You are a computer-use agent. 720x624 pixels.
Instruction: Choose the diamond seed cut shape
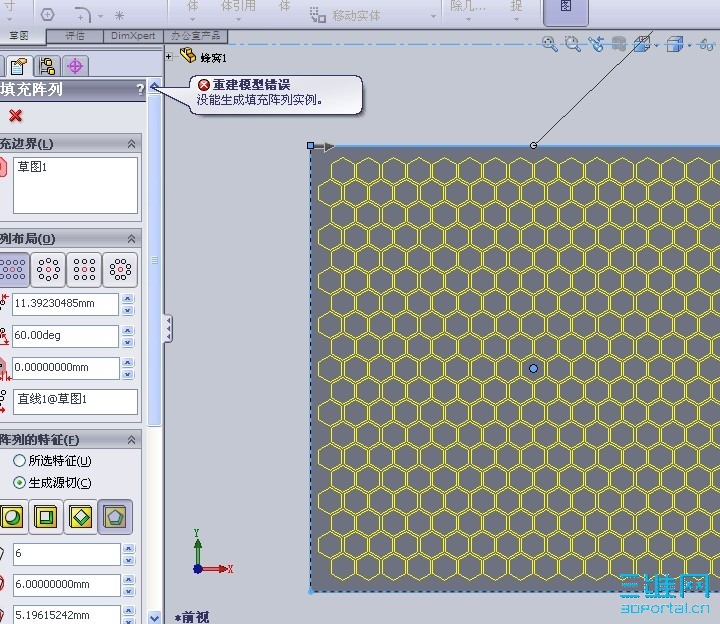(x=80, y=517)
